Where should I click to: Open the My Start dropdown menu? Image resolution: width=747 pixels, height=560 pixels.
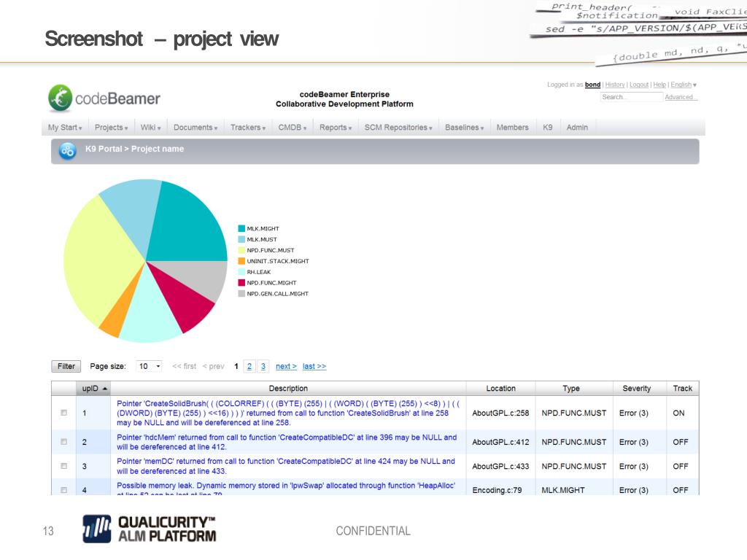pos(65,128)
